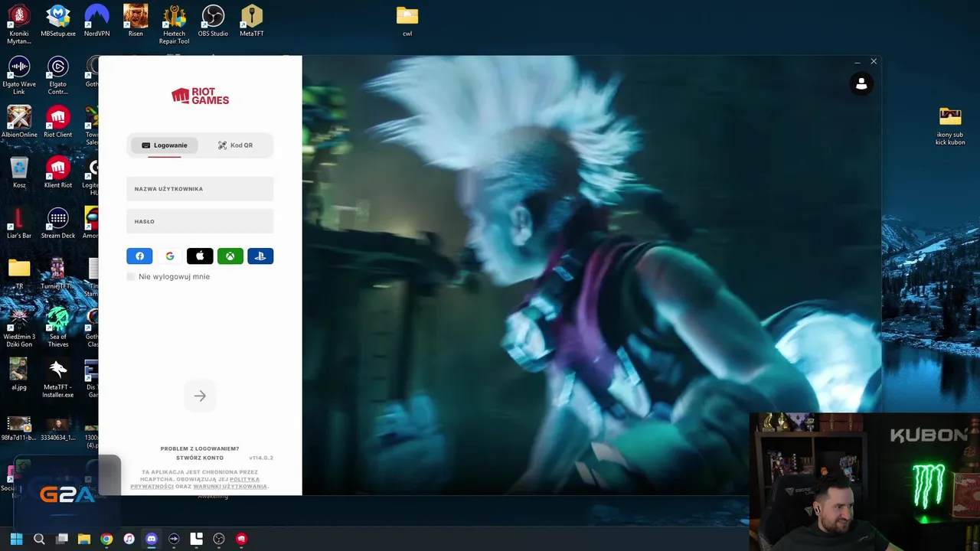Screen dimensions: 980x551
Task: Focus the NAZWA UŻYTKOWNIKA field
Action: tap(200, 188)
